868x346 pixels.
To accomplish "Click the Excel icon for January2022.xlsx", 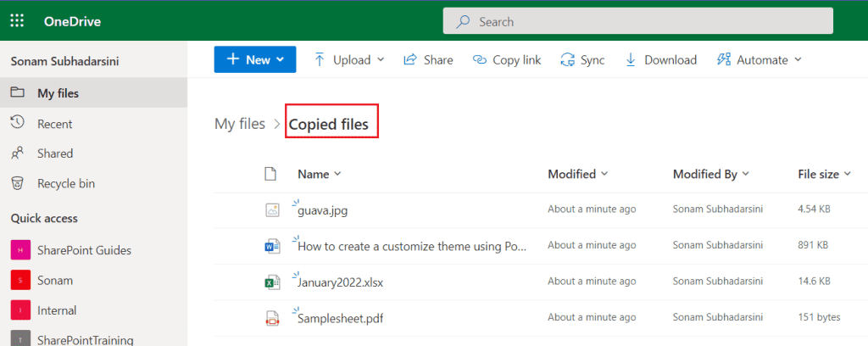I will (272, 282).
